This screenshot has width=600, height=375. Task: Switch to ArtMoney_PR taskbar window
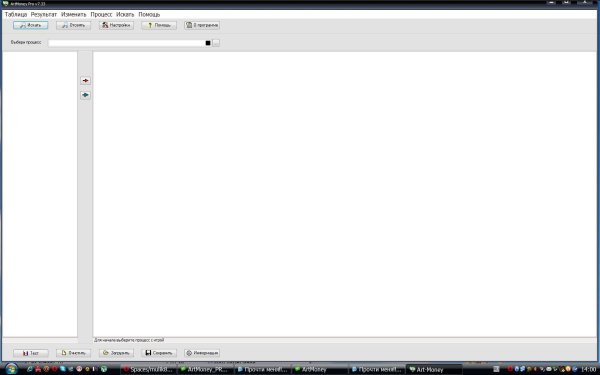pyautogui.click(x=205, y=370)
